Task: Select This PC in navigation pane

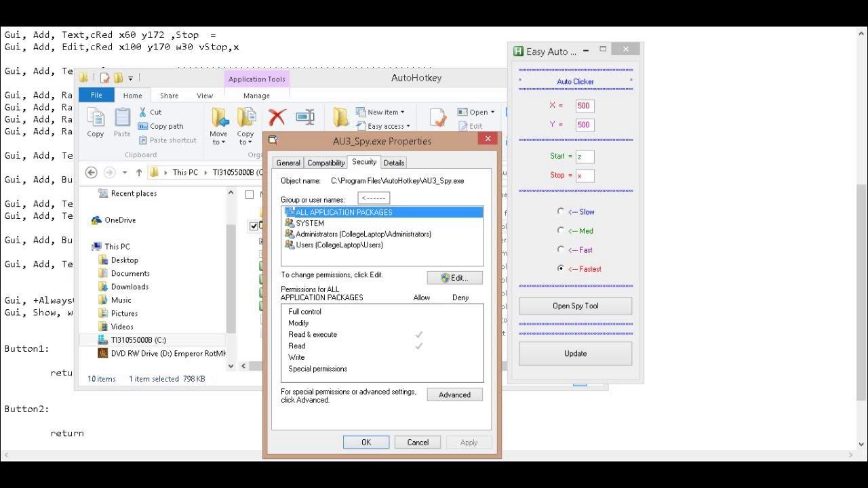Action: [111, 247]
